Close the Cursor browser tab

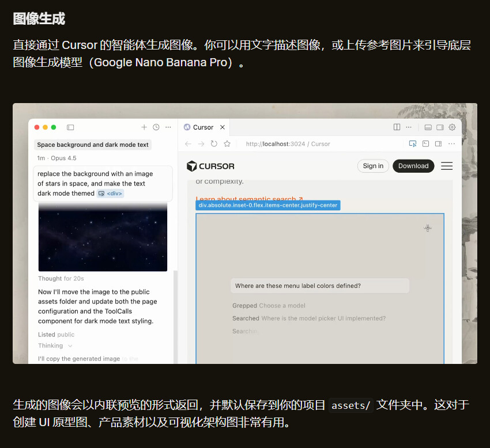coord(223,127)
